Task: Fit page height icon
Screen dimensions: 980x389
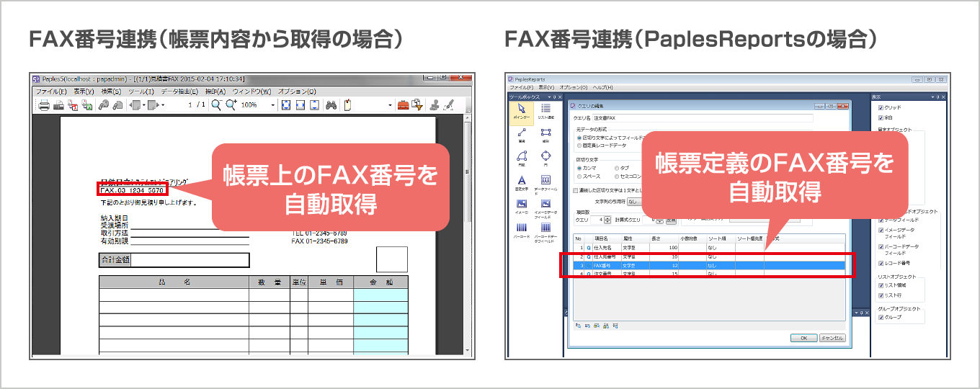Action: tap(315, 105)
